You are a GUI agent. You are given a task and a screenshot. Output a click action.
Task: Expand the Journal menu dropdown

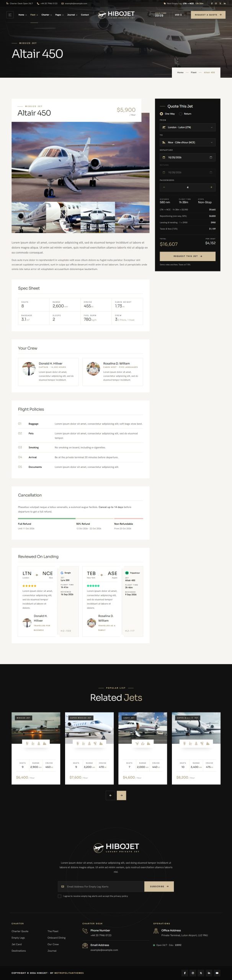click(72, 15)
